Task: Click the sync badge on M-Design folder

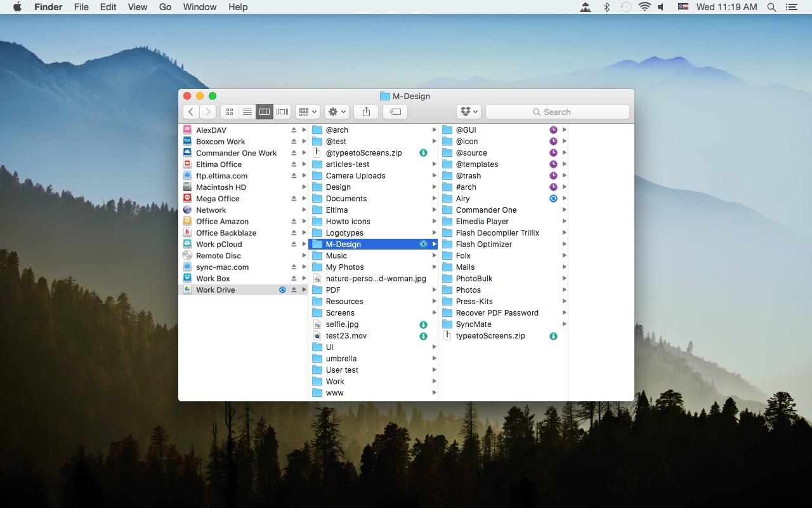Action: pos(423,244)
